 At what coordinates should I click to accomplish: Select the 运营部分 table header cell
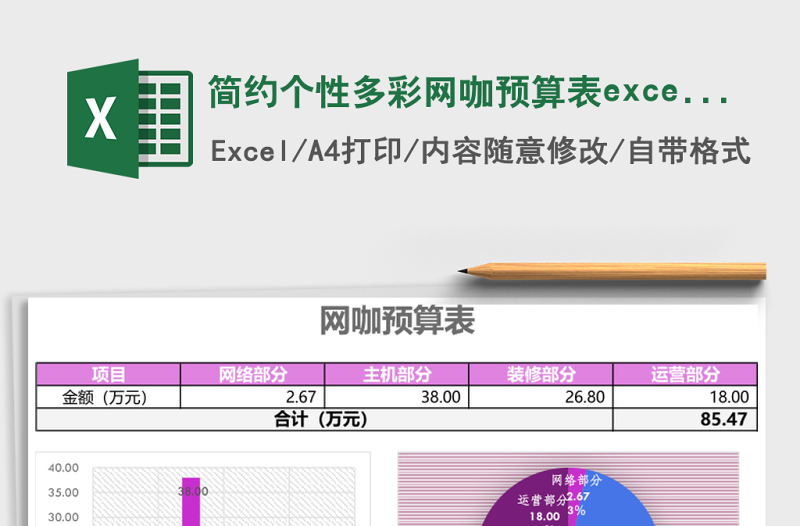tap(685, 375)
